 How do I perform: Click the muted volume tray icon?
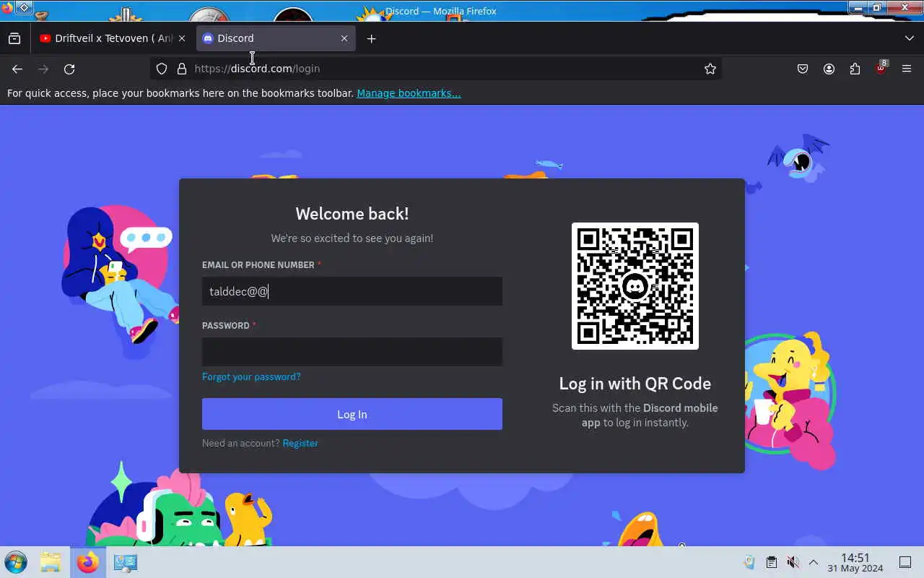point(793,562)
